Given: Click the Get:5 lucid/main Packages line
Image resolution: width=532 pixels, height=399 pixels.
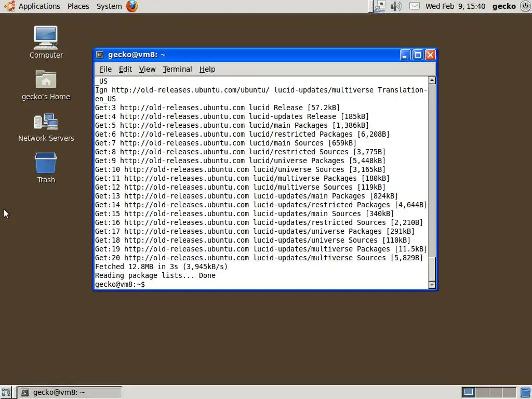Looking at the screenshot, I should [232, 125].
